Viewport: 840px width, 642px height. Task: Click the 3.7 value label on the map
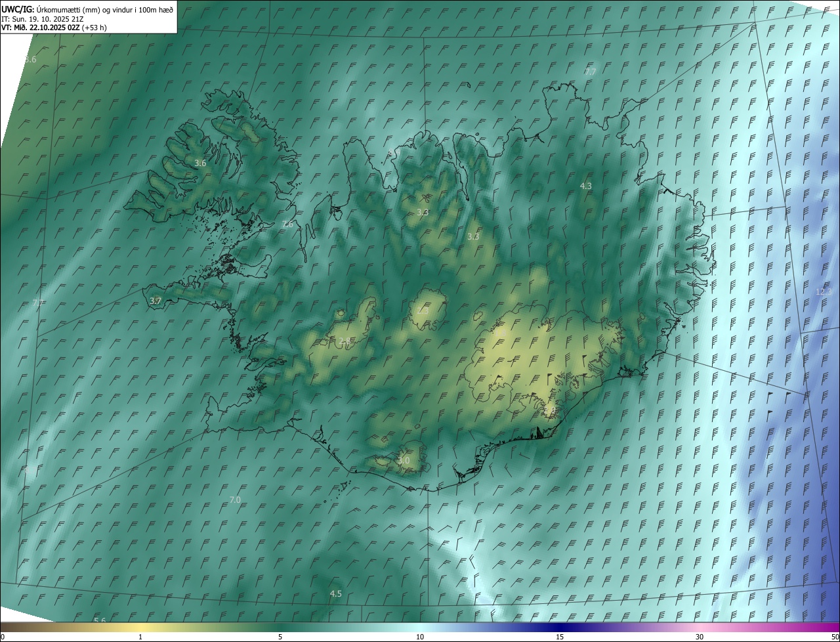coord(156,301)
